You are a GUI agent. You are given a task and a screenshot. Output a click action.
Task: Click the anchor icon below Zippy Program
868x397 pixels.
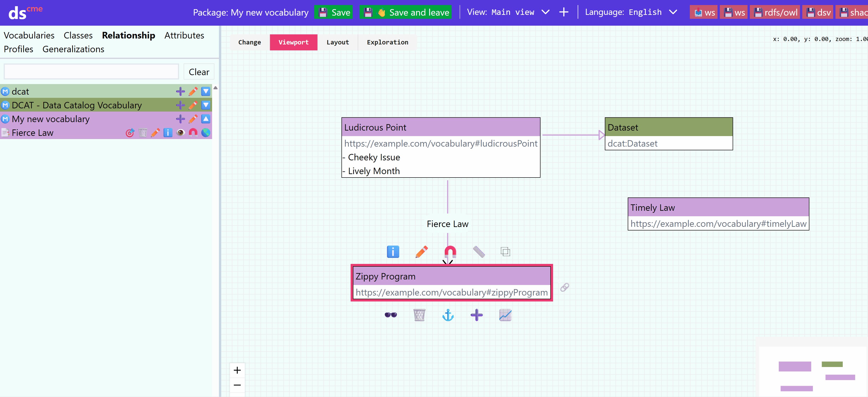tap(448, 315)
